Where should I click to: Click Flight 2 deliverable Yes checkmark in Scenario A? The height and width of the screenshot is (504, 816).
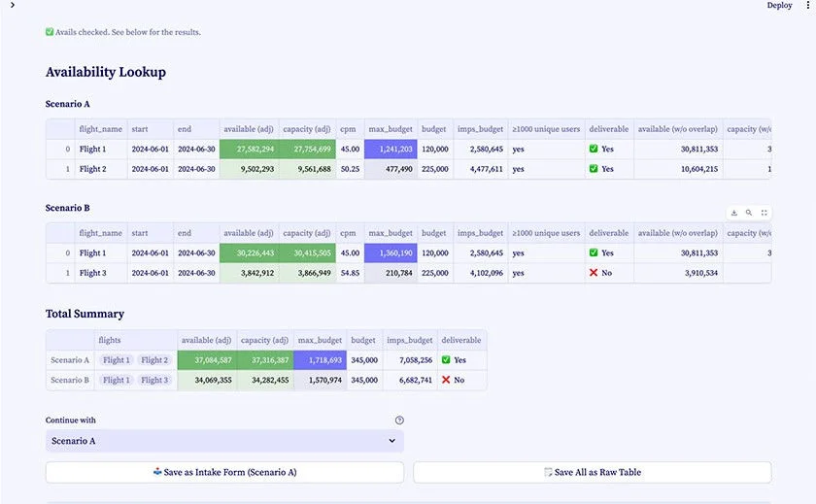tap(594, 169)
